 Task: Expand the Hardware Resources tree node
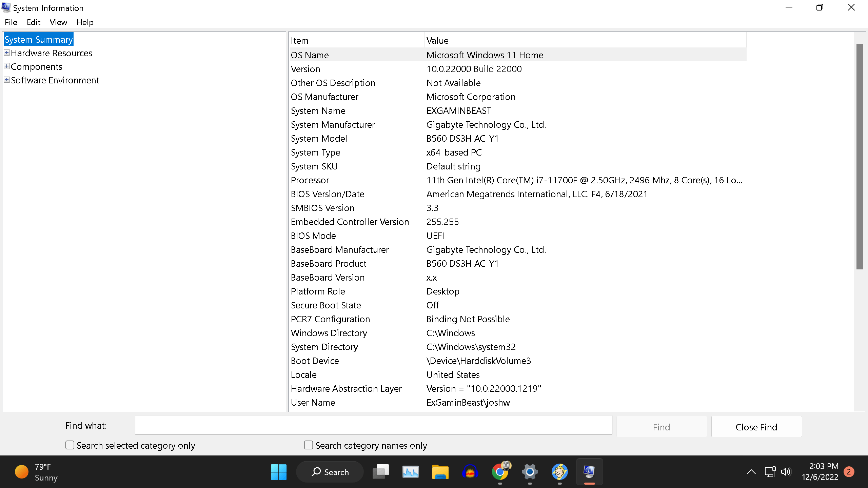coord(6,53)
